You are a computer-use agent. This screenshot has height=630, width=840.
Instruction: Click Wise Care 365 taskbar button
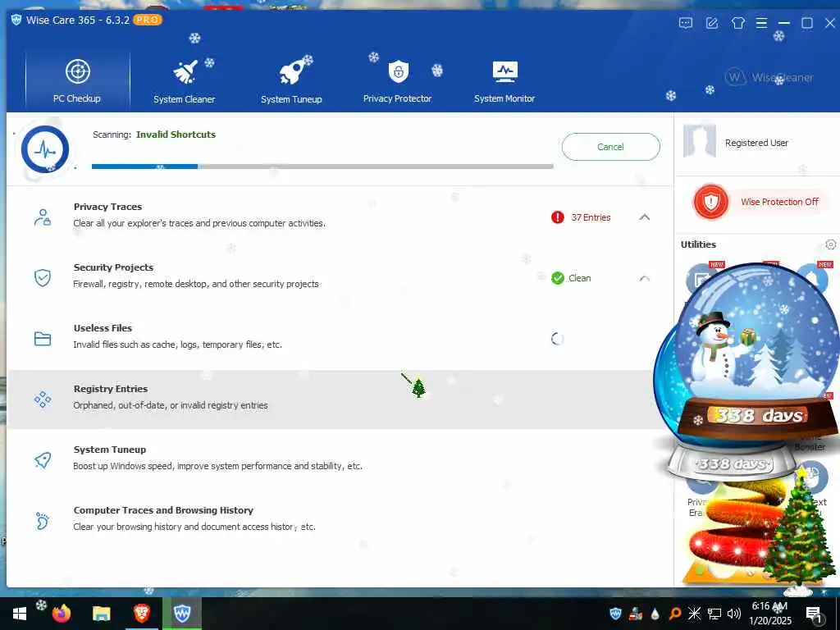coord(181,614)
